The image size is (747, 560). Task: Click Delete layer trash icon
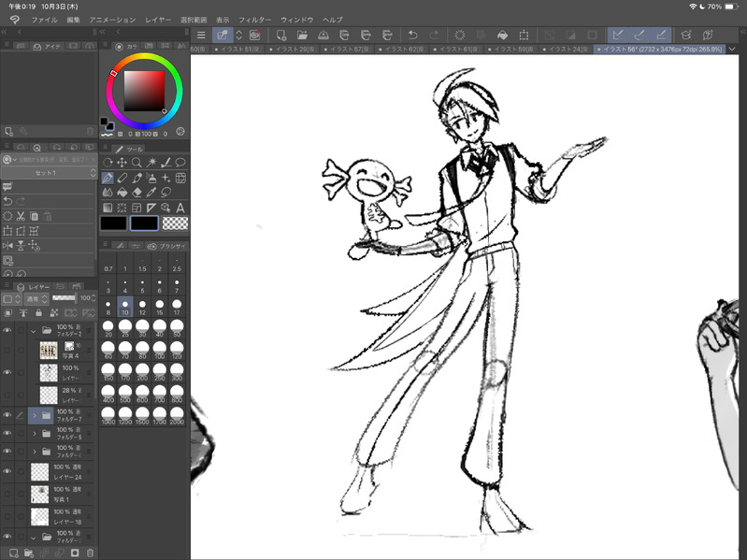(90, 553)
